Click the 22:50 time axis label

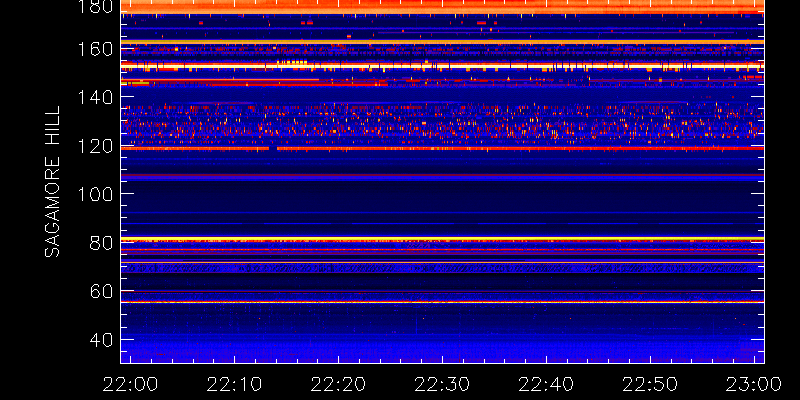point(650,384)
